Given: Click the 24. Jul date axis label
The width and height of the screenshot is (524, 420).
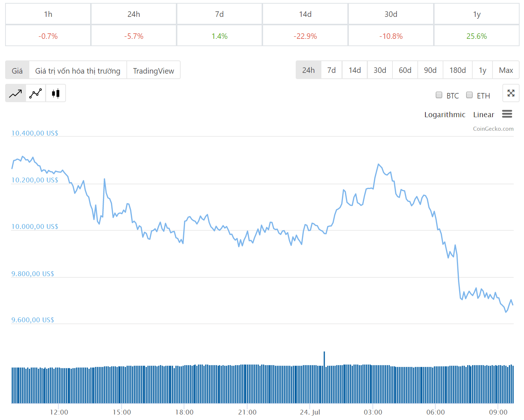Looking at the screenshot, I should [x=310, y=412].
